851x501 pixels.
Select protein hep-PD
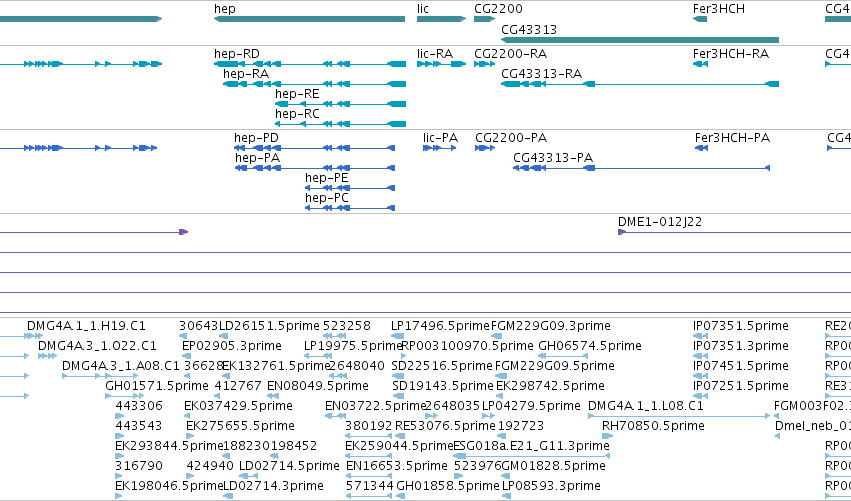(x=315, y=148)
